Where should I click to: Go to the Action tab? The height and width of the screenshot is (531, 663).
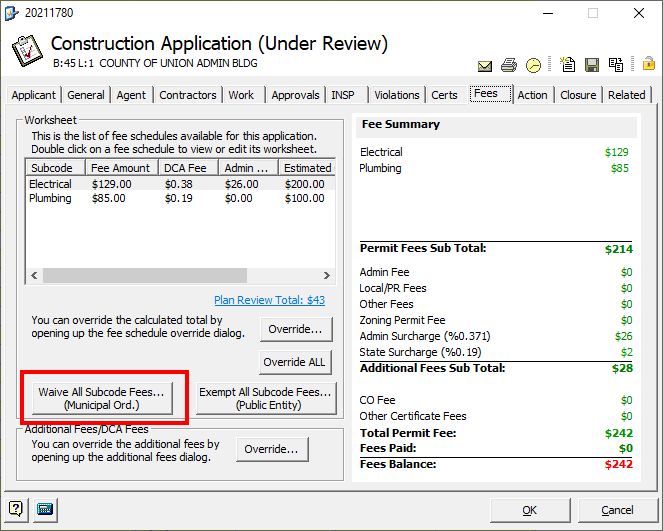532,95
